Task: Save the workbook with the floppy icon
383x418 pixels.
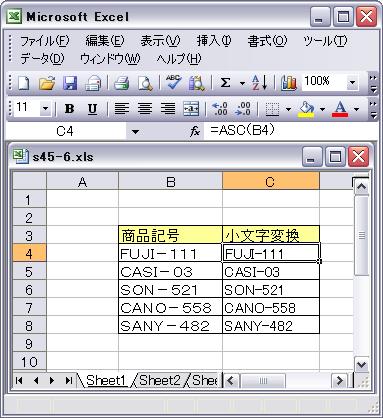Action: point(70,83)
